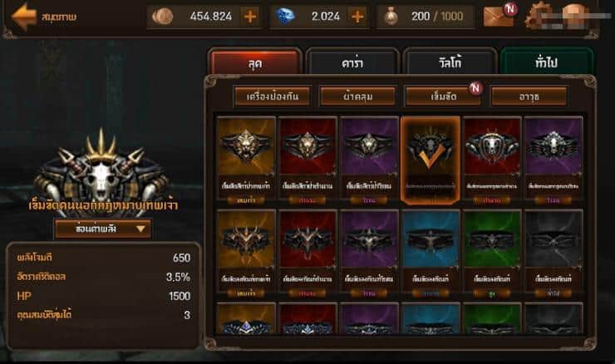
Task: Filter by เครื่องป้องกัน category button
Action: 273,96
